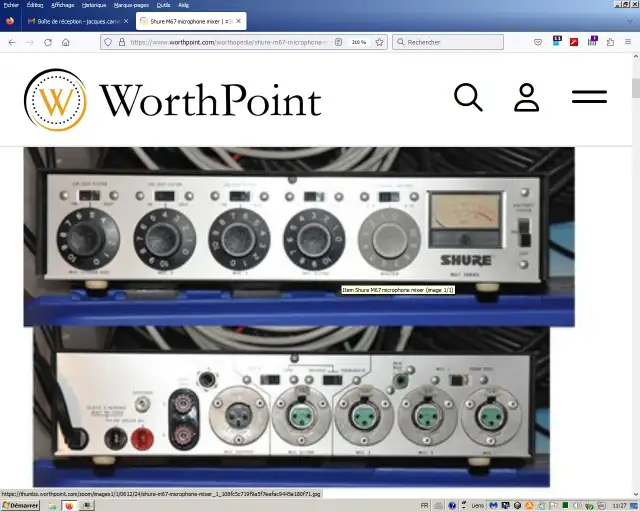
Task: Close the Shure M67 microphone mixer tab
Action: pyautogui.click(x=239, y=21)
